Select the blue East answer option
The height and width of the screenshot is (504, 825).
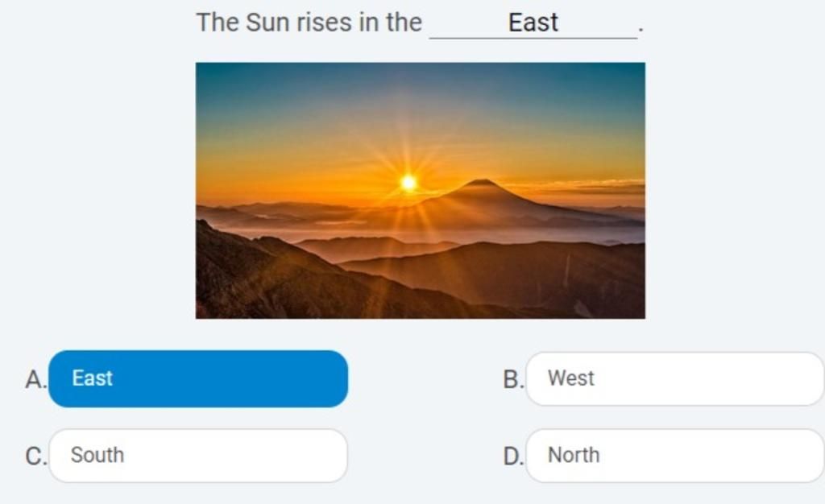tap(198, 378)
